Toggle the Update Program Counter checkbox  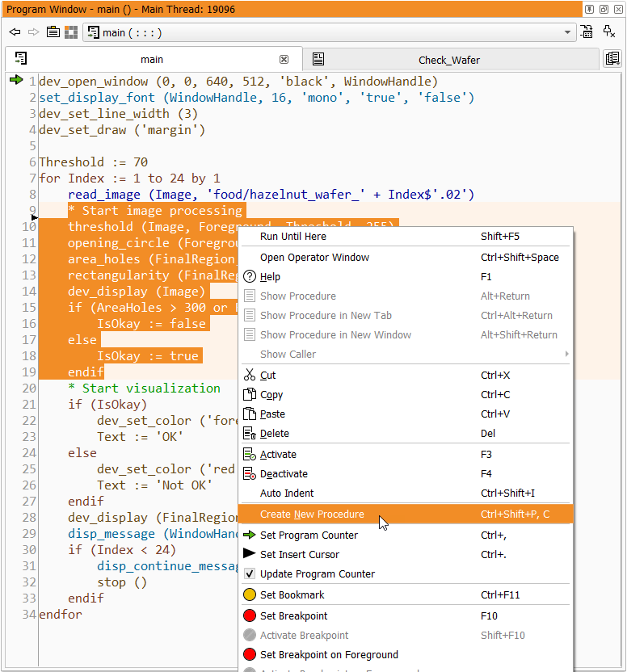(x=250, y=574)
